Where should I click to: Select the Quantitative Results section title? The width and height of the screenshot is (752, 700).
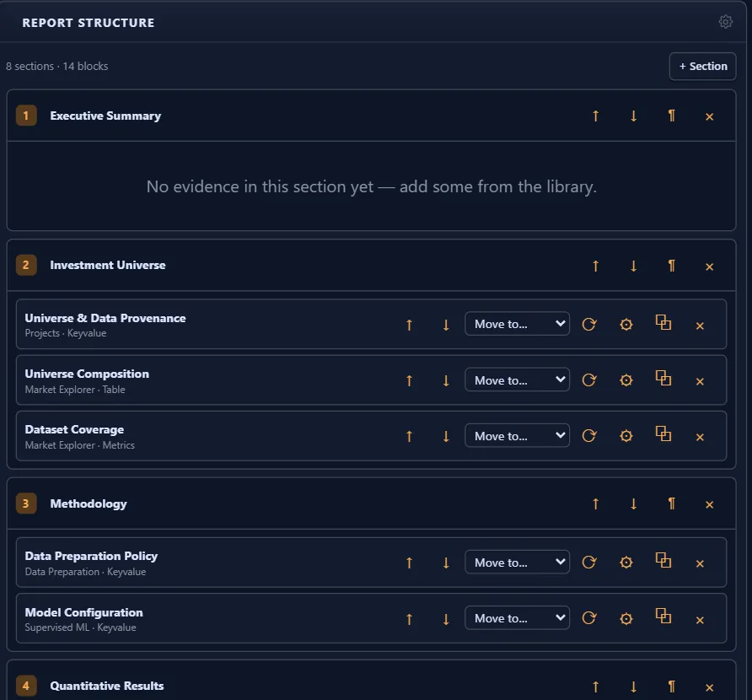pos(107,687)
